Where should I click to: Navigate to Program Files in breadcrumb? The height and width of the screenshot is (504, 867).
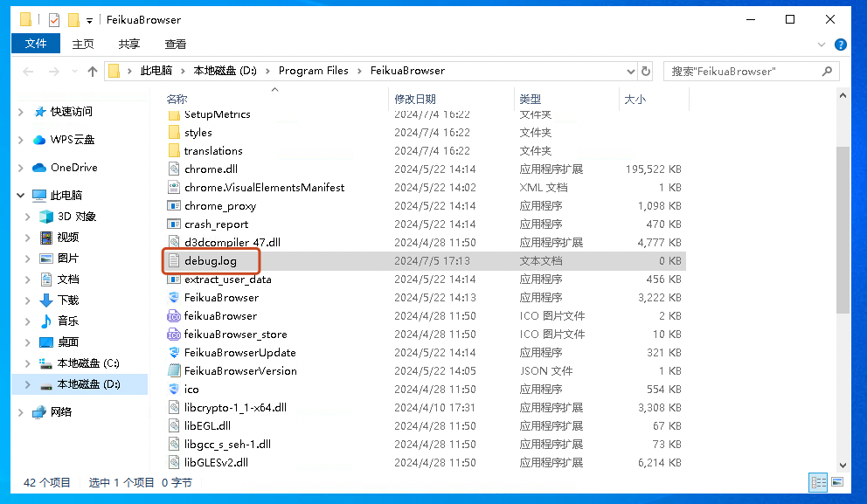click(x=313, y=71)
